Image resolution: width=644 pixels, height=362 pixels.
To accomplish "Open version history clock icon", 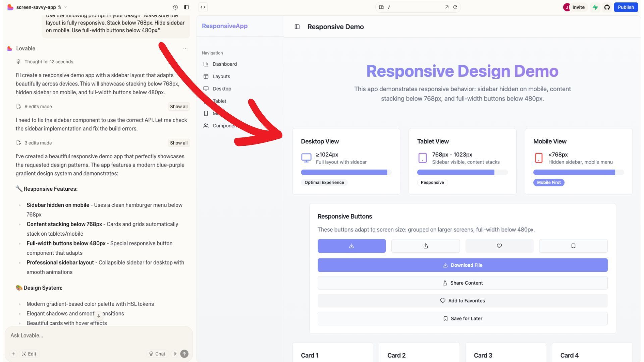I will point(175,7).
